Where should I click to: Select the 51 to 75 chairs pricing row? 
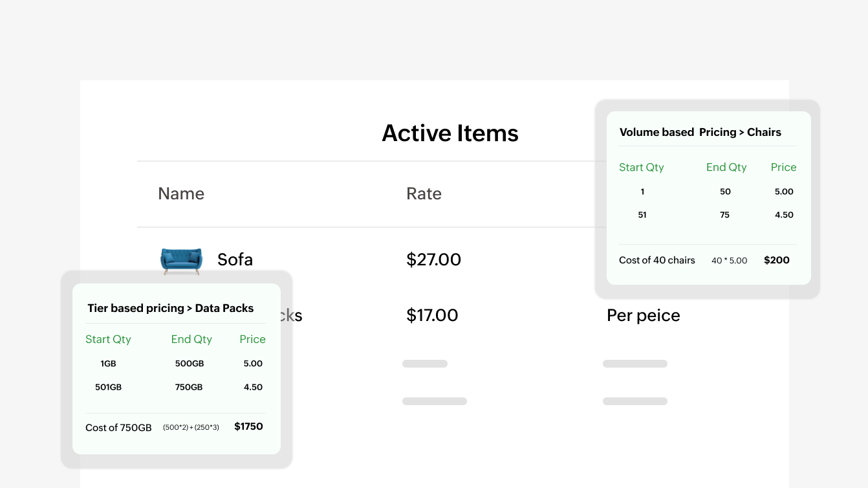pyautogui.click(x=711, y=214)
